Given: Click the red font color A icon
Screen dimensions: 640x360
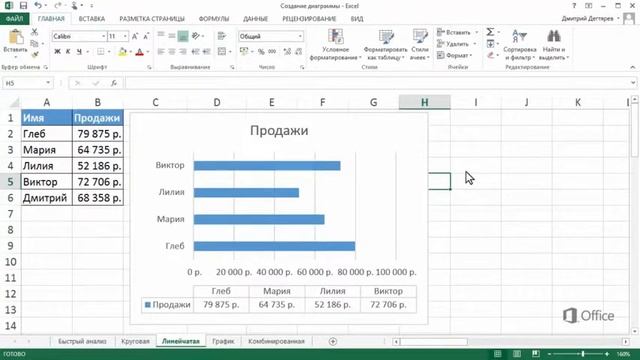Looking at the screenshot, I should pos(140,52).
